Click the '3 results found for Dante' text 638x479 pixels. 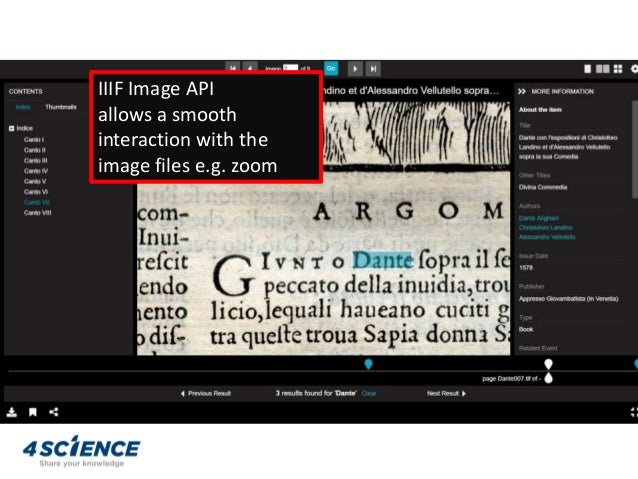(316, 394)
